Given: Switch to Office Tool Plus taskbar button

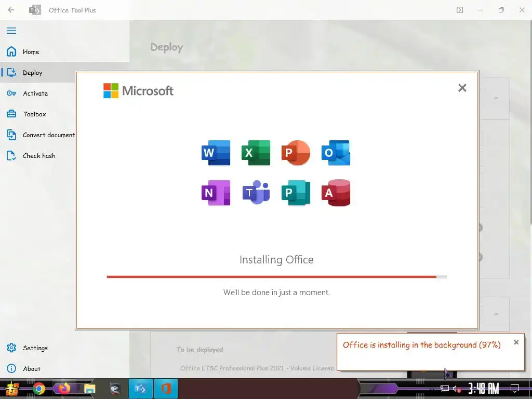Looking at the screenshot, I should [x=140, y=389].
